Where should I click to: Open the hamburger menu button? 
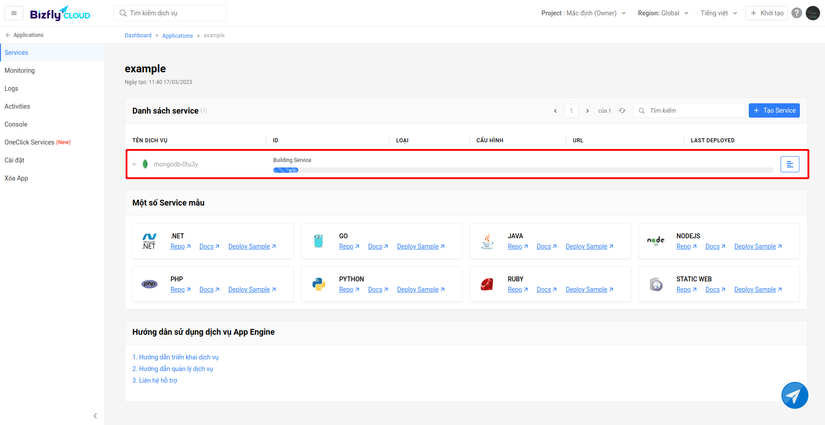point(14,13)
